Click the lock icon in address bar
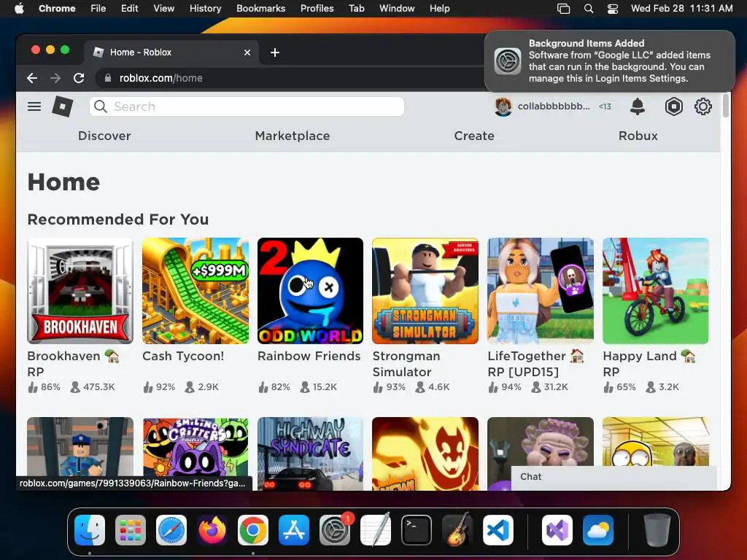The width and height of the screenshot is (747, 560). tap(108, 78)
